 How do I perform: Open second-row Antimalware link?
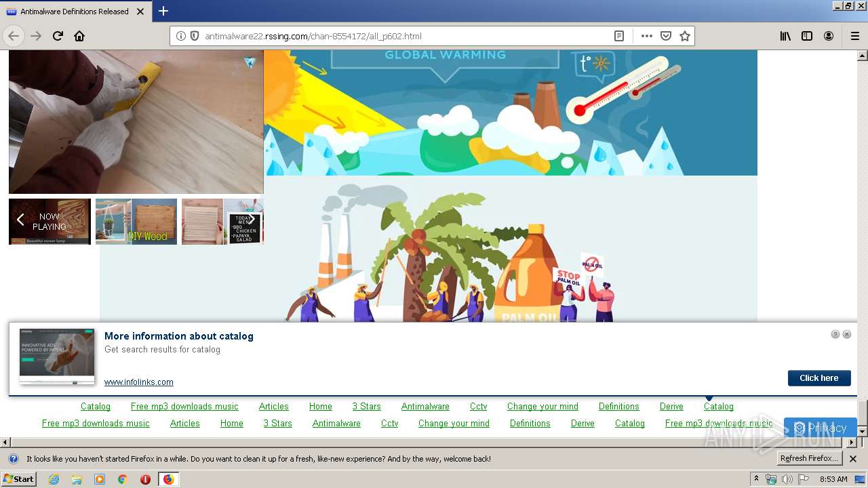(336, 424)
